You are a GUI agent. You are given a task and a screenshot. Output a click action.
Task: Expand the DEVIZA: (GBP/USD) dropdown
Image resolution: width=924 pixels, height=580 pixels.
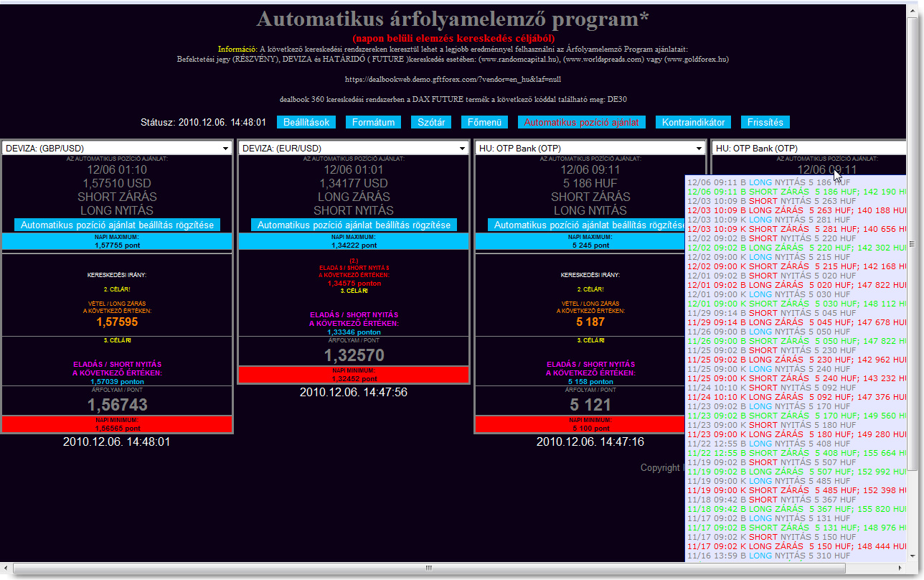coord(117,148)
